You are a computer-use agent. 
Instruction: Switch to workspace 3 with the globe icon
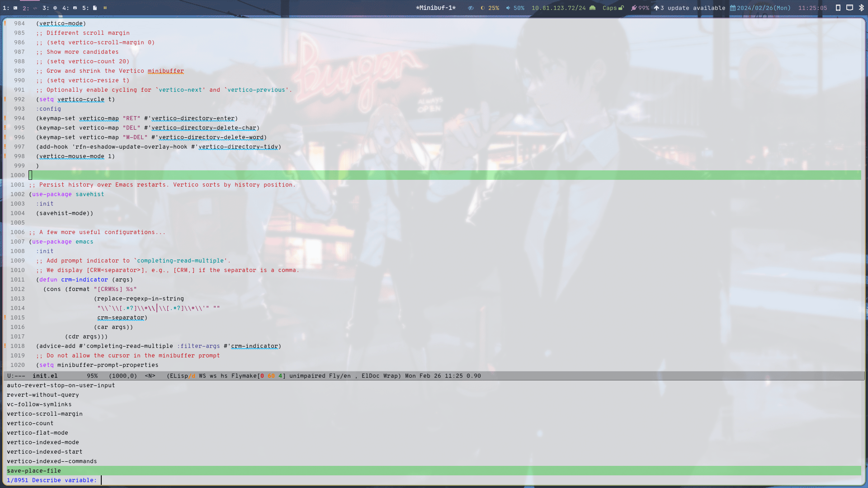(x=55, y=8)
